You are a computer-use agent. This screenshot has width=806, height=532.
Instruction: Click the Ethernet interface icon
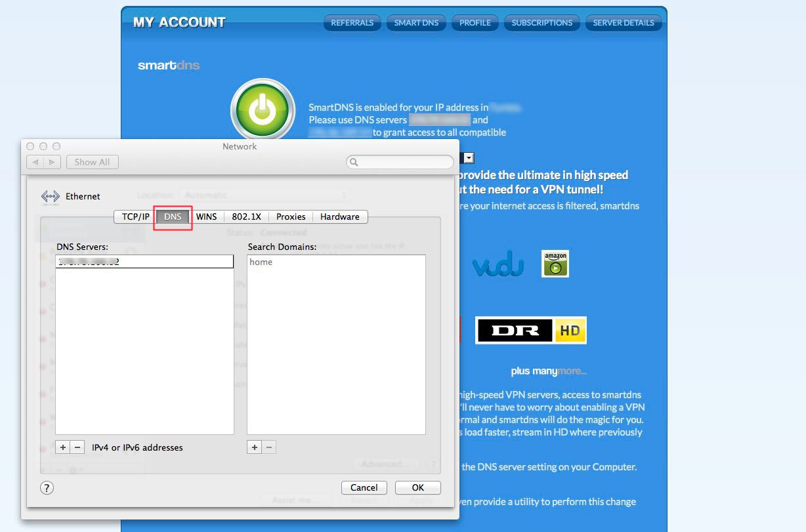tap(51, 196)
